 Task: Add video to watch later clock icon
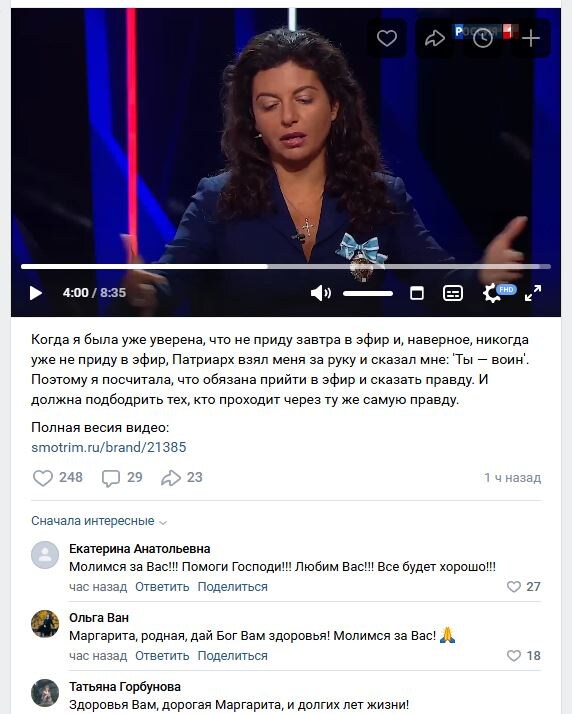(483, 38)
